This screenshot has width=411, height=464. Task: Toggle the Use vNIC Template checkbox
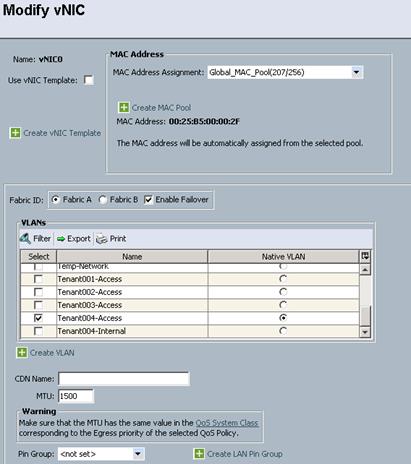coord(89,80)
